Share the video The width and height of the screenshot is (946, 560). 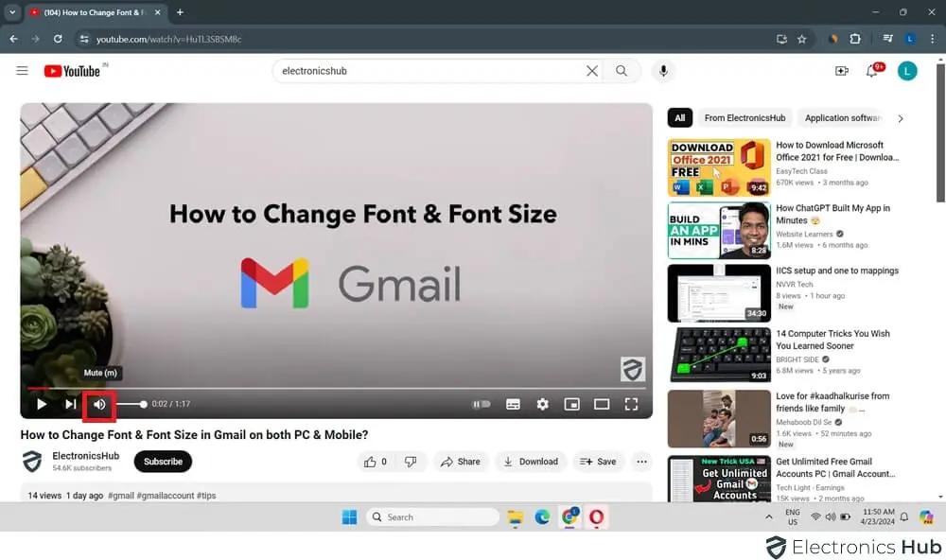pyautogui.click(x=461, y=461)
